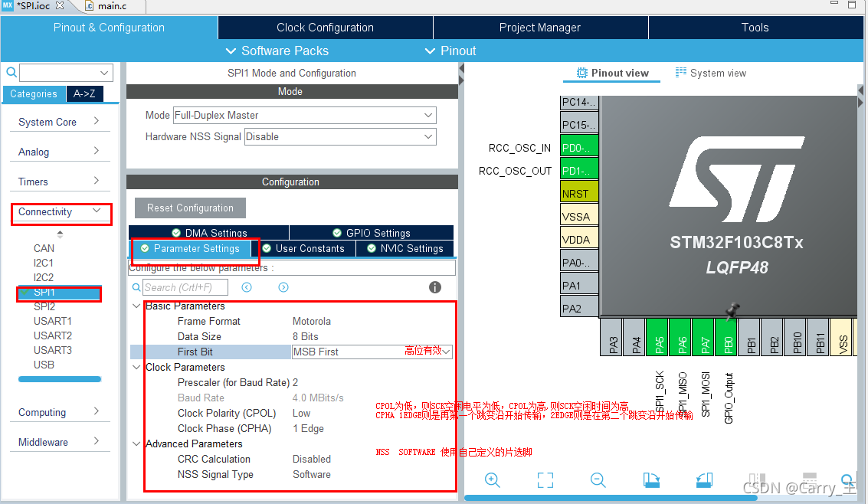The width and height of the screenshot is (868, 504).
Task: Open the Pinout menu
Action: tap(450, 51)
